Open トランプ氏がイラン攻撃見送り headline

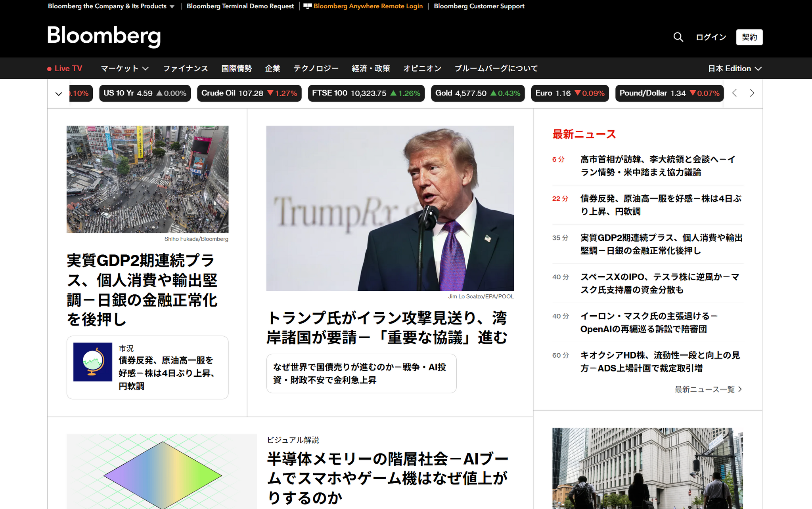(x=387, y=328)
